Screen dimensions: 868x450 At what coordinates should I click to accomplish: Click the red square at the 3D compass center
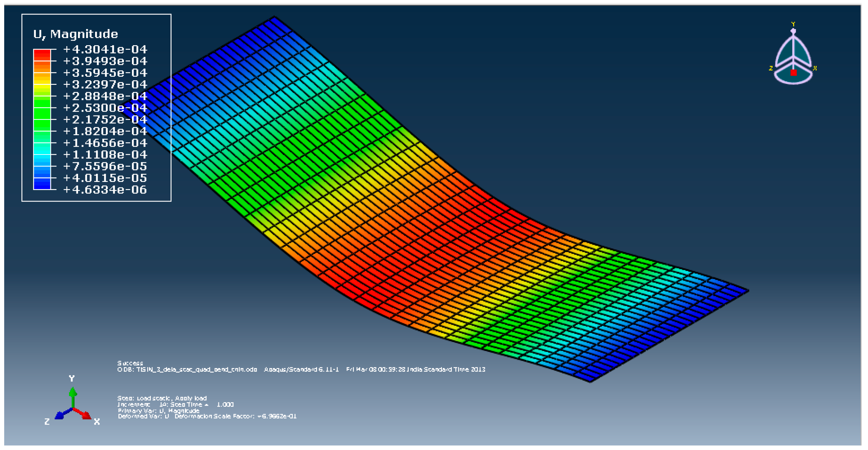tap(793, 73)
